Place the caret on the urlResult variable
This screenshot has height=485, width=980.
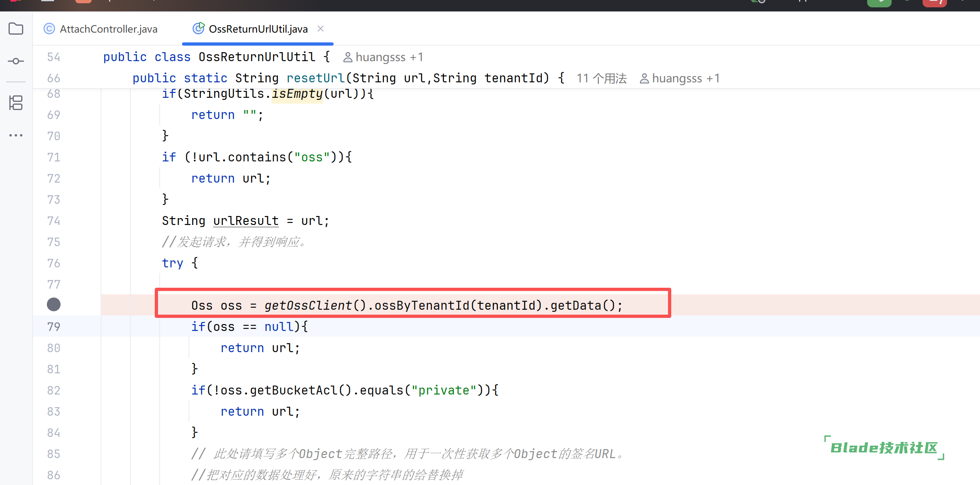246,221
